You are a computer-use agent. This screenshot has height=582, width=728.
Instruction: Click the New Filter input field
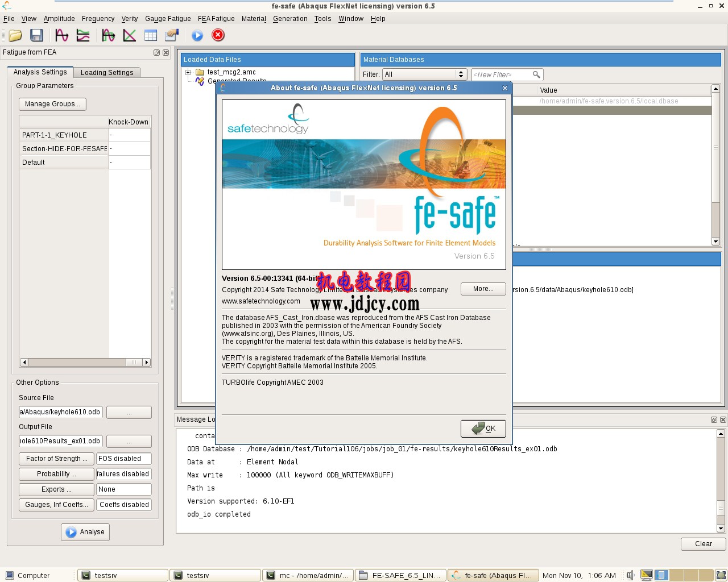507,74
